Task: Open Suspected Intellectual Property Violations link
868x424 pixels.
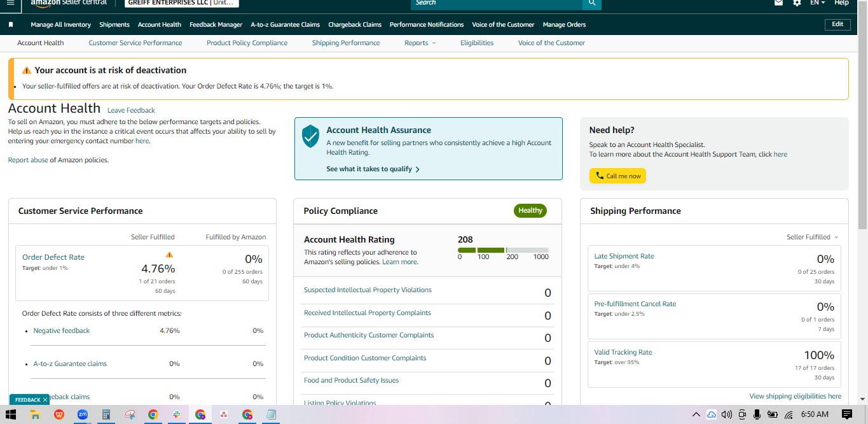Action: 368,290
